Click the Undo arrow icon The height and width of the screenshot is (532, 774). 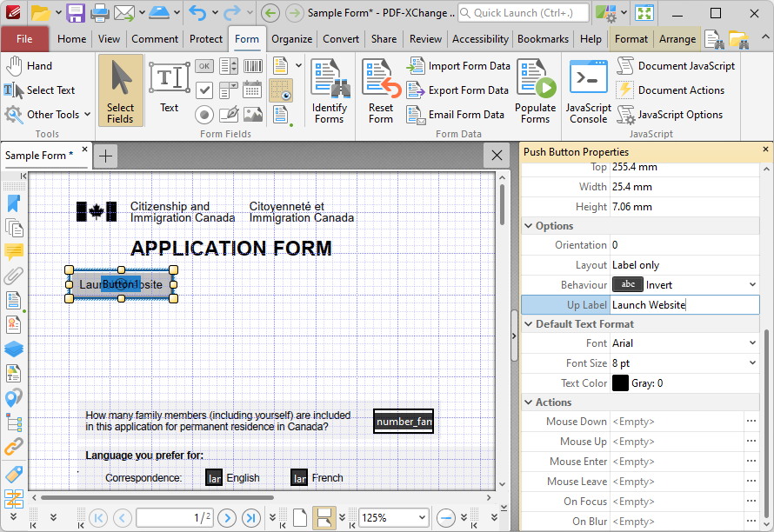197,13
